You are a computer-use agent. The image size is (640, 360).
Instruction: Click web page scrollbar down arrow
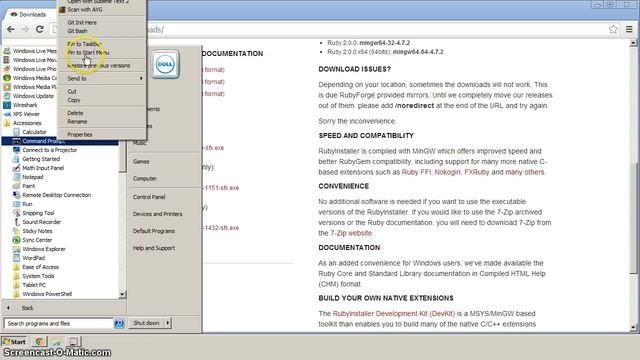point(633,327)
